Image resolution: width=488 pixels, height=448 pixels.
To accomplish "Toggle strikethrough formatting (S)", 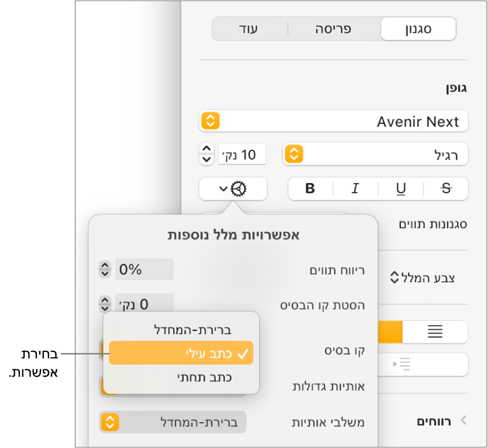I will tap(446, 188).
